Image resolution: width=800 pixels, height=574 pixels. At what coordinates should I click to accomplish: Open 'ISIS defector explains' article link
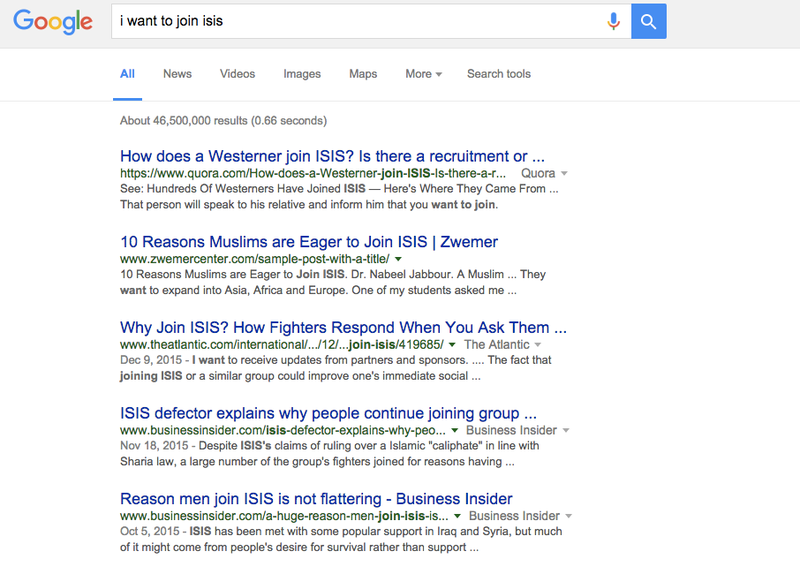328,413
